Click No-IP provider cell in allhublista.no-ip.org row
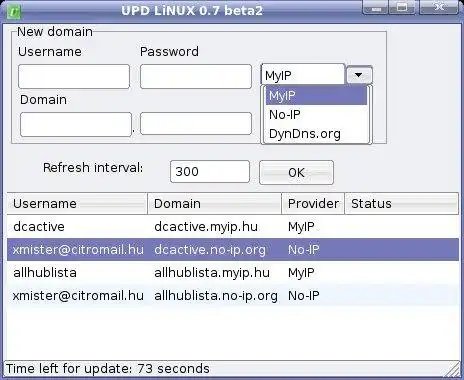 [x=304, y=296]
